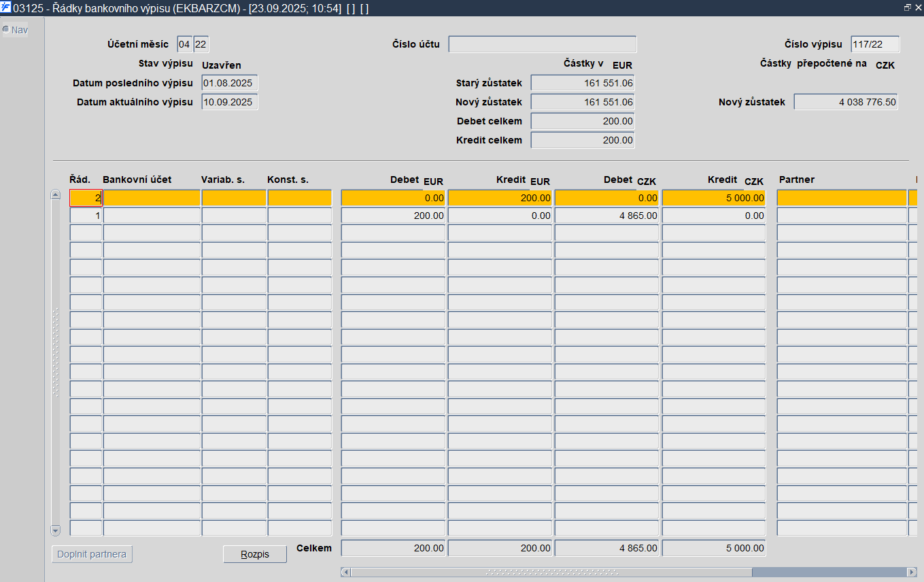Click the Stav výpisu value Uzavřen
The height and width of the screenshot is (582, 924).
[222, 65]
